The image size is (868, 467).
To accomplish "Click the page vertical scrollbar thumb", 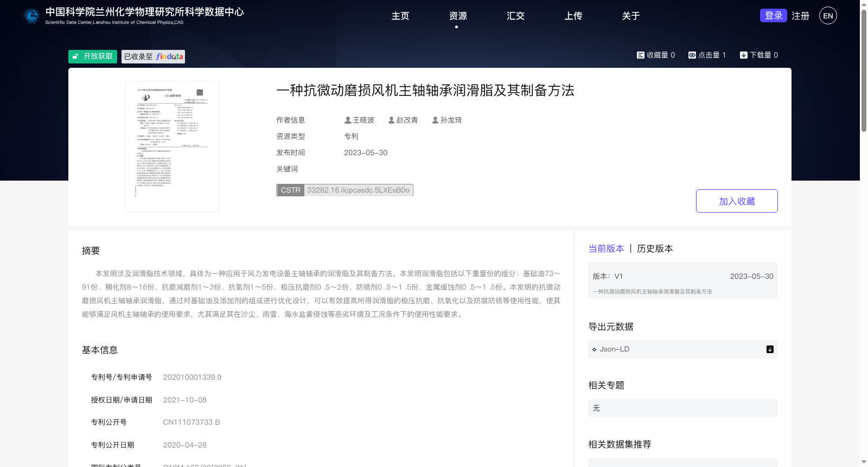I will click(x=864, y=71).
